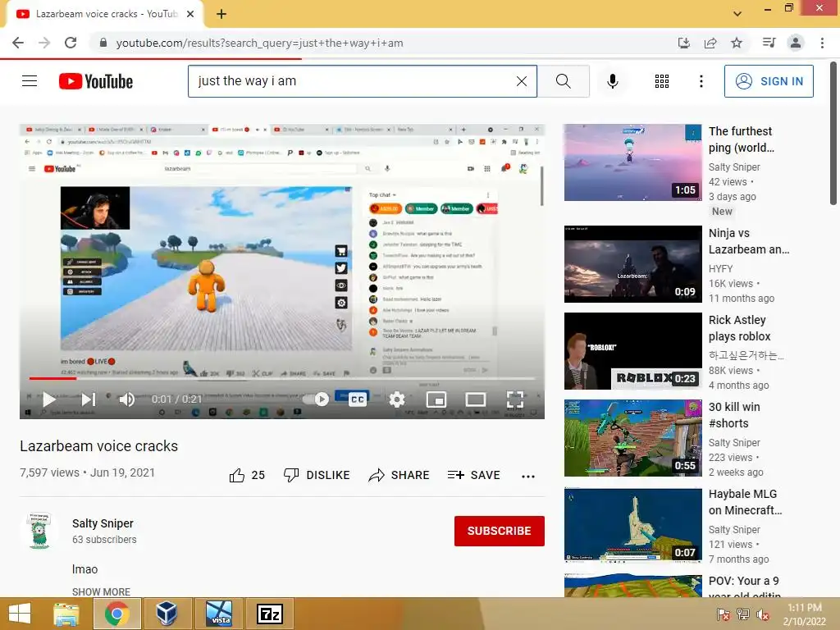Click the magnifier search button
840x630 pixels.
(563, 81)
